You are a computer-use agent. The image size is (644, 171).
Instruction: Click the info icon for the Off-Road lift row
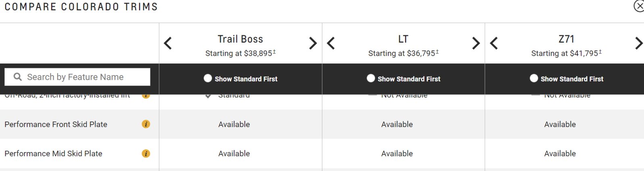pos(146,96)
